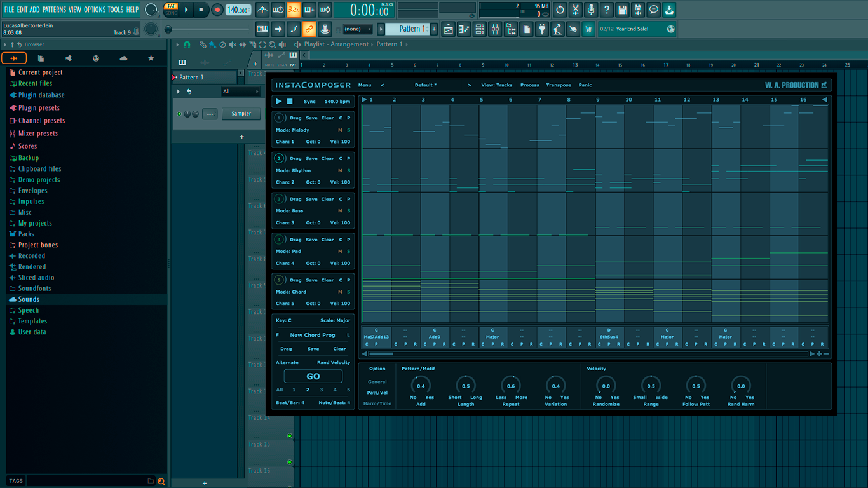Click the InstaComposer horizontal scrollbar
The height and width of the screenshot is (488, 868).
point(588,354)
